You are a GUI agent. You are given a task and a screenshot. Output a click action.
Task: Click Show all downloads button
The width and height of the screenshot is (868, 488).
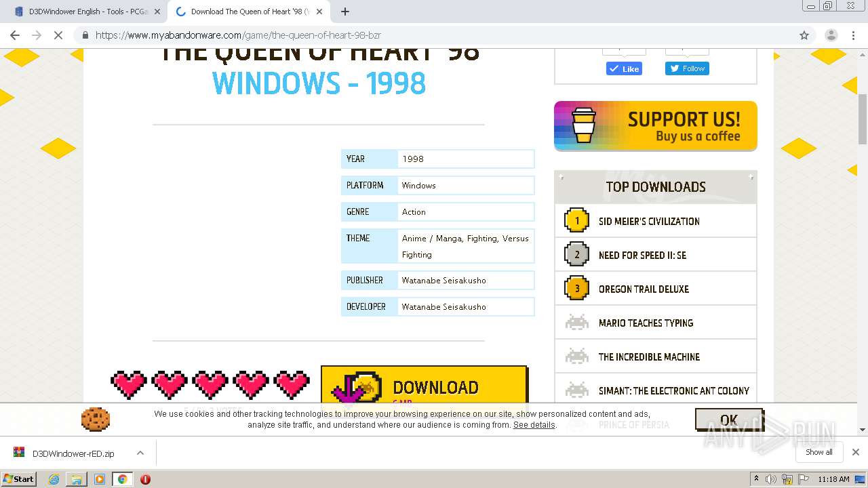818,452
